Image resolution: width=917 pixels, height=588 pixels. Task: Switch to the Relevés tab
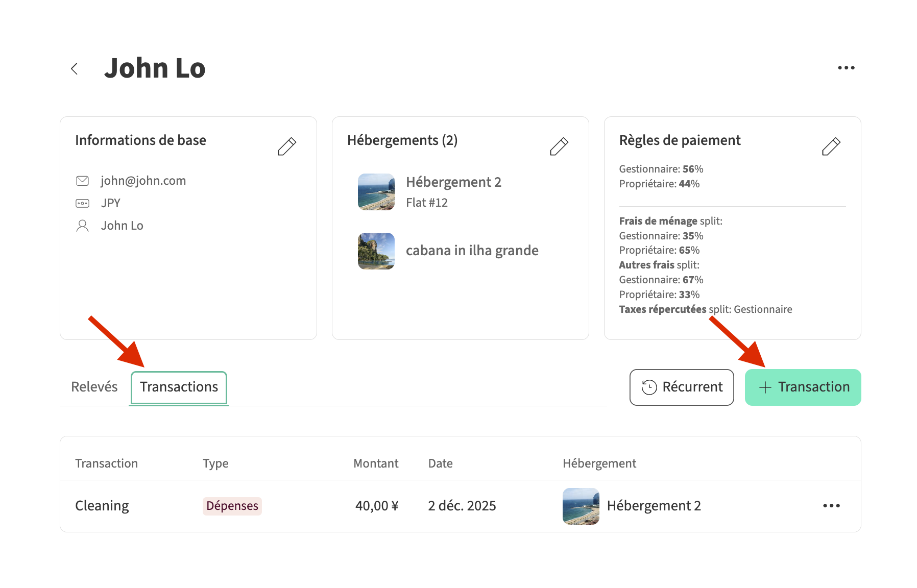[x=94, y=387]
